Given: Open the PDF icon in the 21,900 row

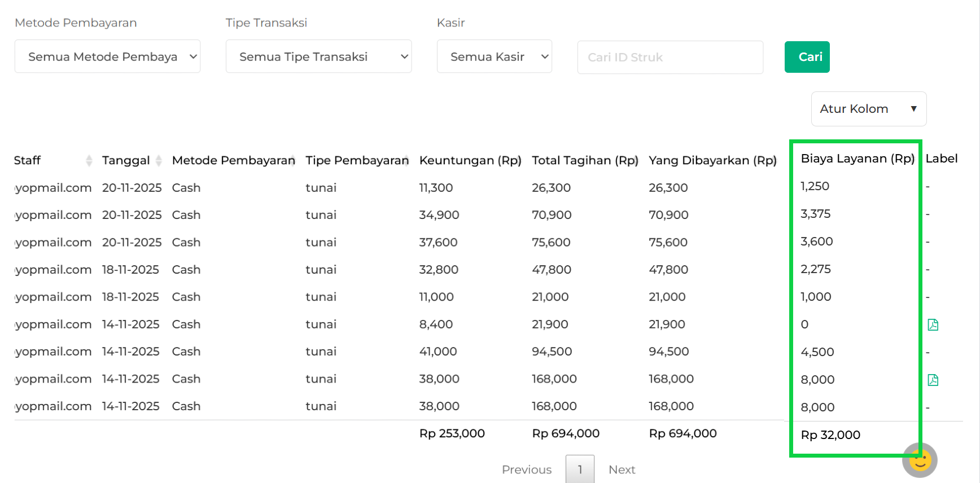Looking at the screenshot, I should coord(933,324).
